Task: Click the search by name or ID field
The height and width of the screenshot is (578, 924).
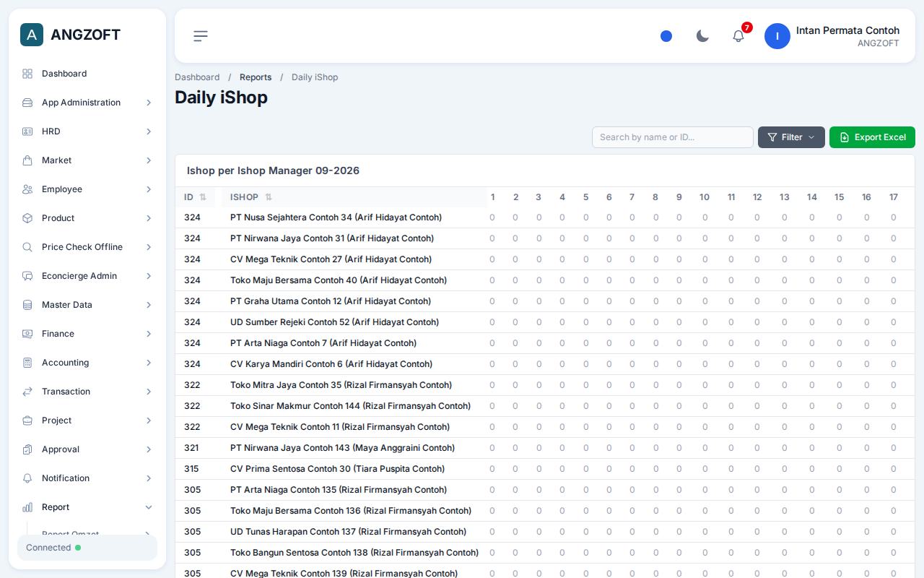Action: click(673, 137)
